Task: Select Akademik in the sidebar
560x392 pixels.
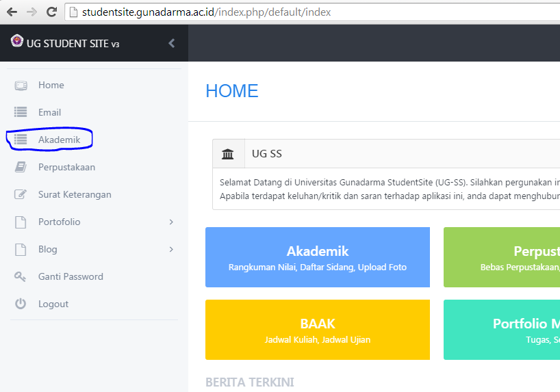Action: click(60, 140)
